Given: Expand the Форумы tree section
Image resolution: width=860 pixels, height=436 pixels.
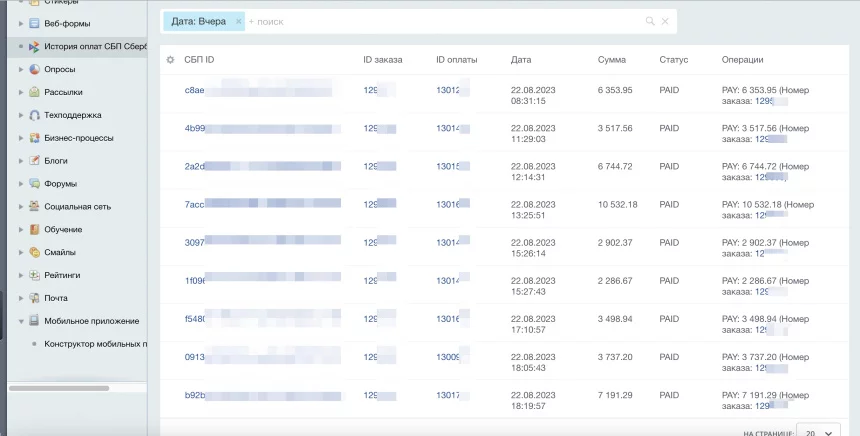Looking at the screenshot, I should point(21,184).
